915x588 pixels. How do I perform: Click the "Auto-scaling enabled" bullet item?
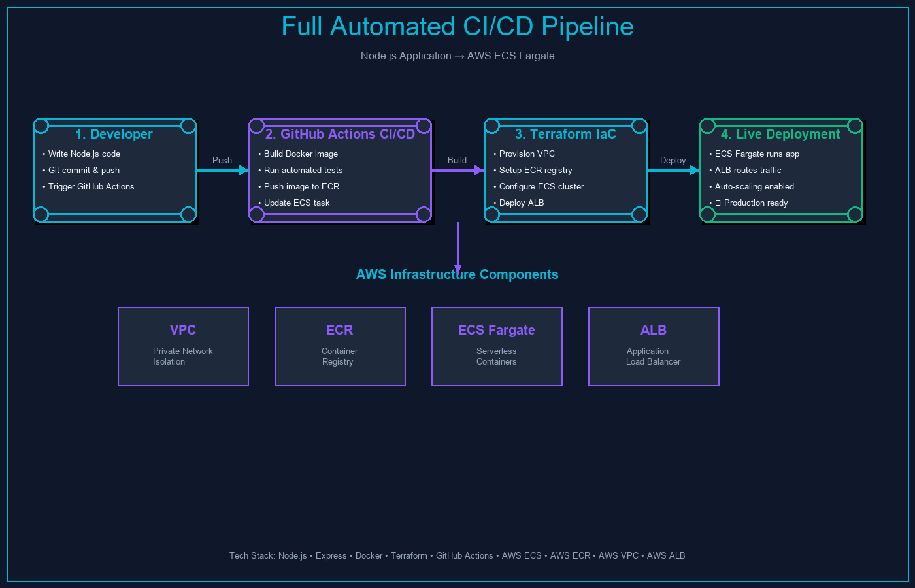(x=754, y=186)
